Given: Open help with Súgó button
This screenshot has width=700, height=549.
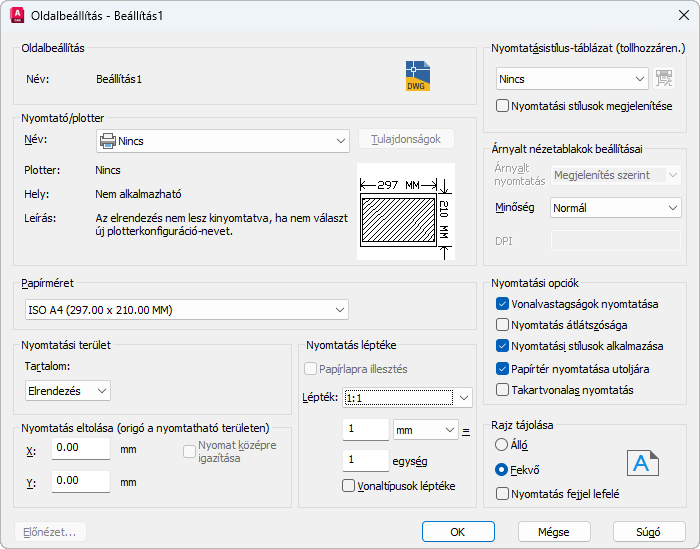Looking at the screenshot, I should [648, 531].
